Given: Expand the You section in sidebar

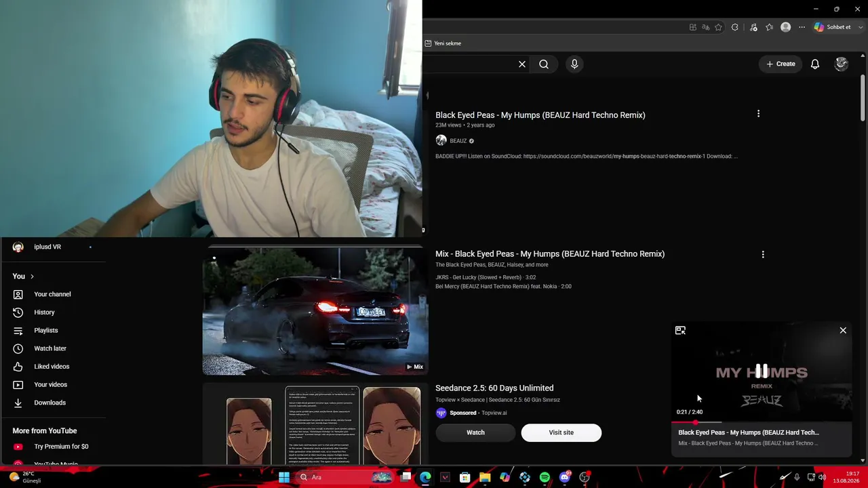Looking at the screenshot, I should click(23, 277).
